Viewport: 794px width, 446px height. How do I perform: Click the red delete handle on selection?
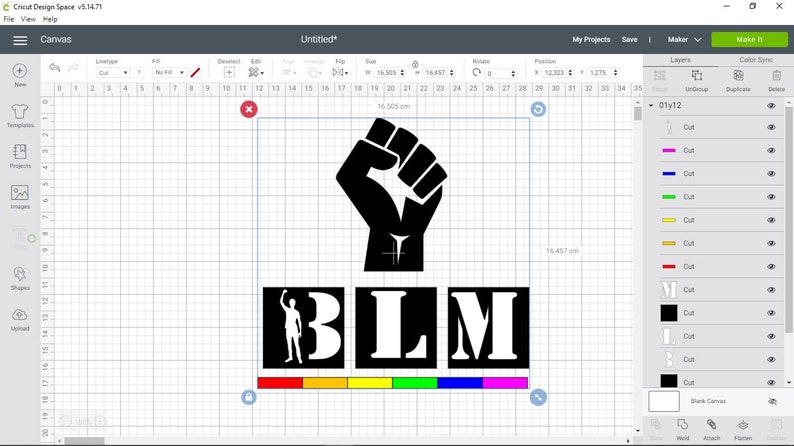[249, 109]
